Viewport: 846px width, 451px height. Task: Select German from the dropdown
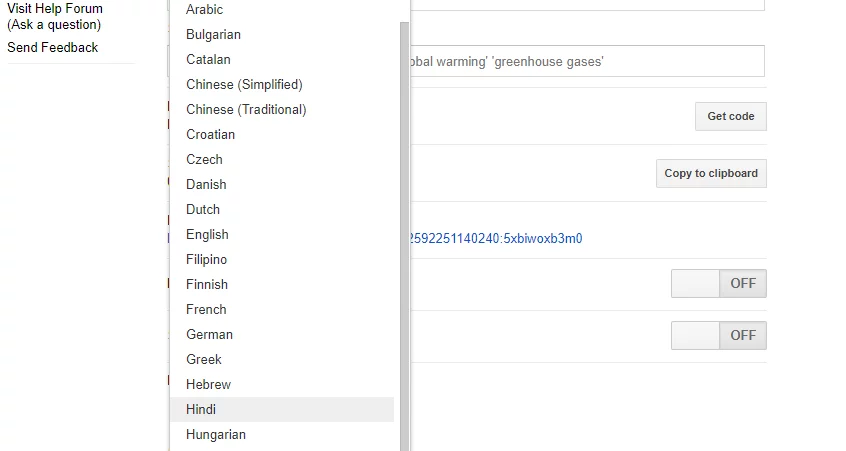coord(209,335)
